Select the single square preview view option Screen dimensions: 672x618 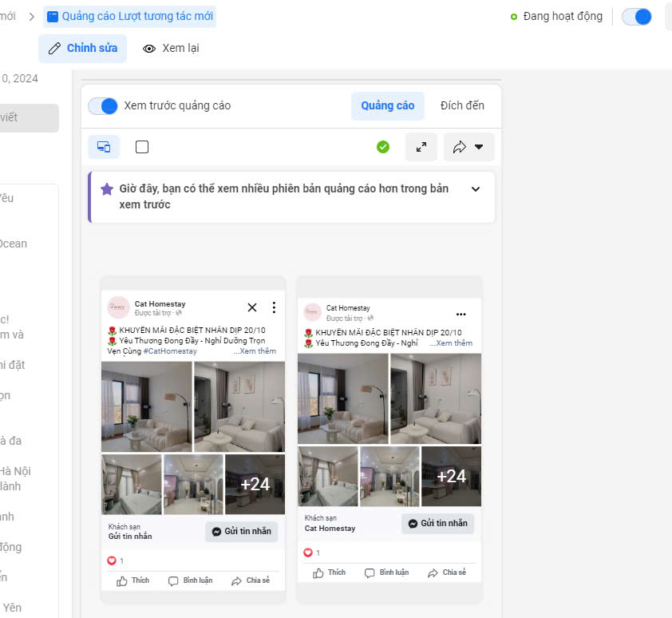point(142,147)
